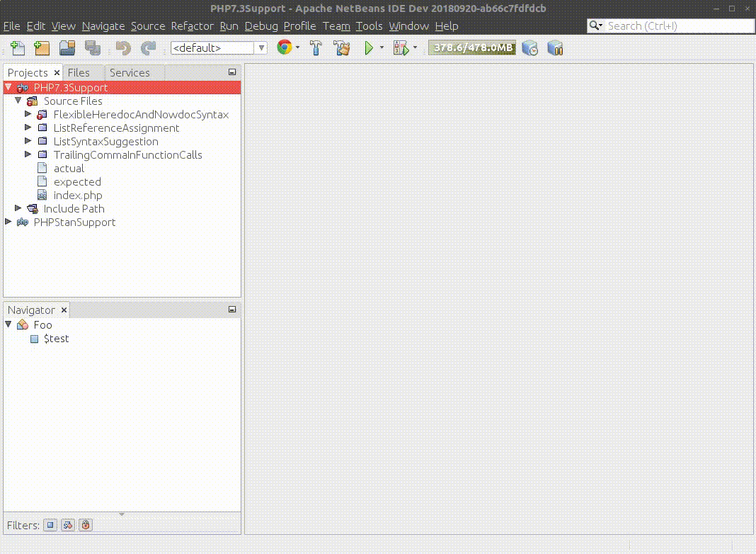Switch to the Files tab
756x554 pixels.
pos(79,72)
